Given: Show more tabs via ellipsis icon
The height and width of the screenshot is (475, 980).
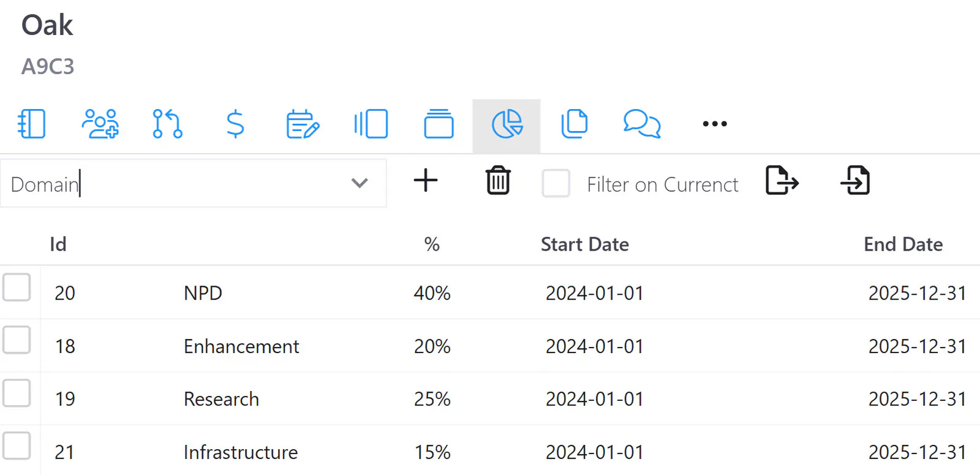Looking at the screenshot, I should [715, 124].
